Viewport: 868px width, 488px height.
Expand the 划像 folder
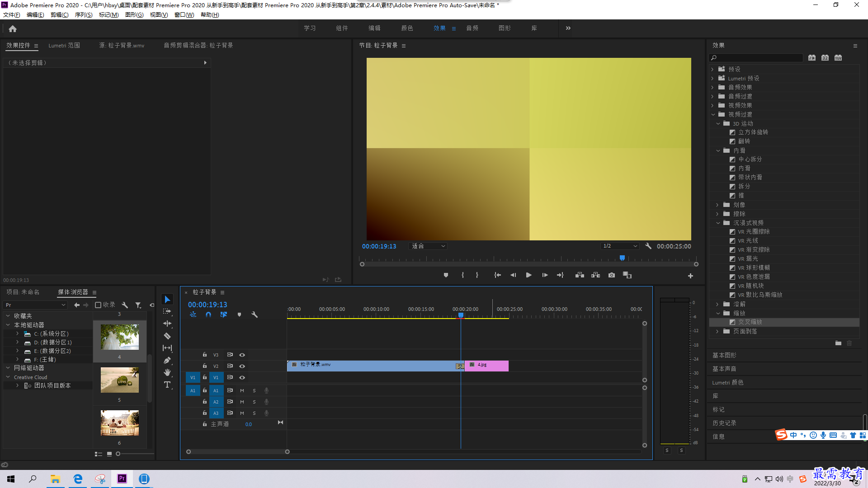[717, 205]
